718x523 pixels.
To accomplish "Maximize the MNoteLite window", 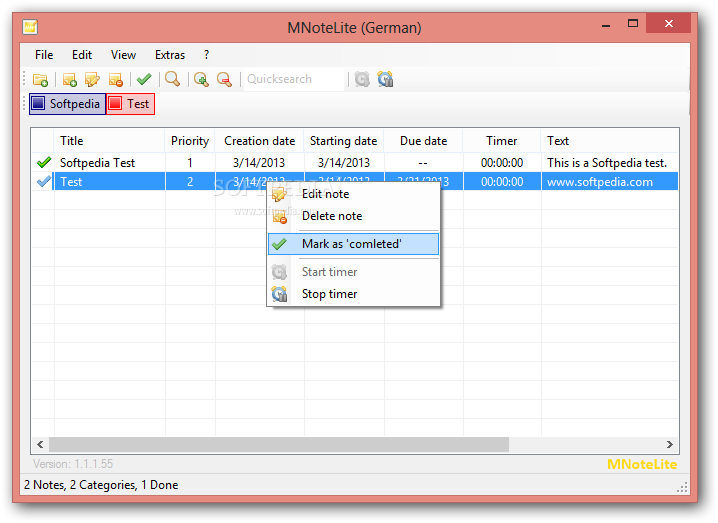I will (x=633, y=23).
